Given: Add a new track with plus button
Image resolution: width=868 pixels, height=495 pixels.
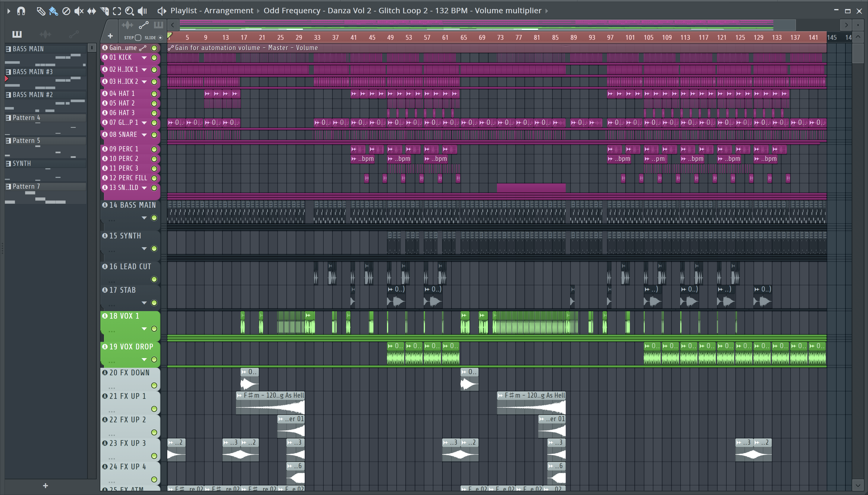Looking at the screenshot, I should coord(110,36).
